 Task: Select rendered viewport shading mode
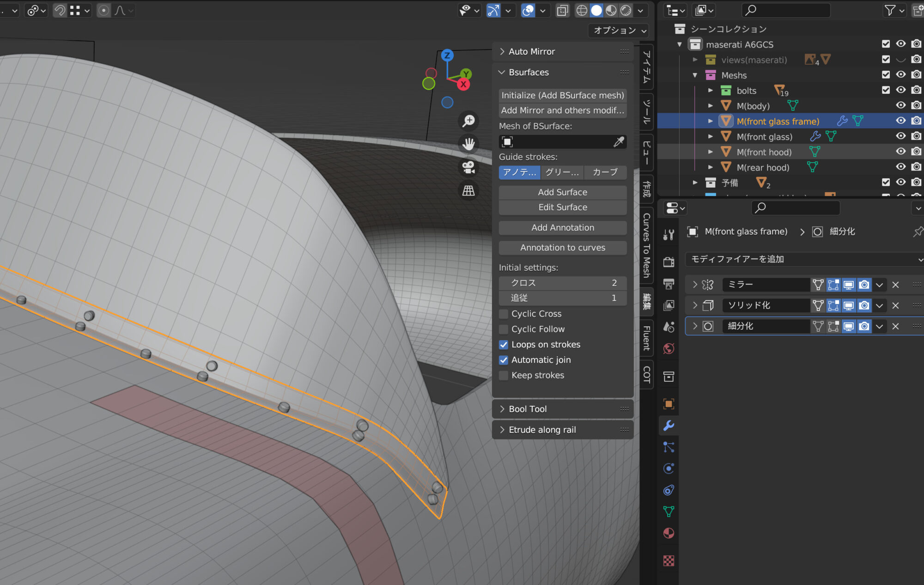[626, 10]
